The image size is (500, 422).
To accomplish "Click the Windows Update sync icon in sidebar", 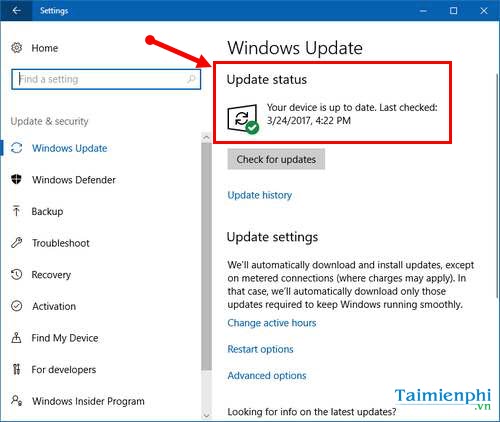I will [x=17, y=148].
